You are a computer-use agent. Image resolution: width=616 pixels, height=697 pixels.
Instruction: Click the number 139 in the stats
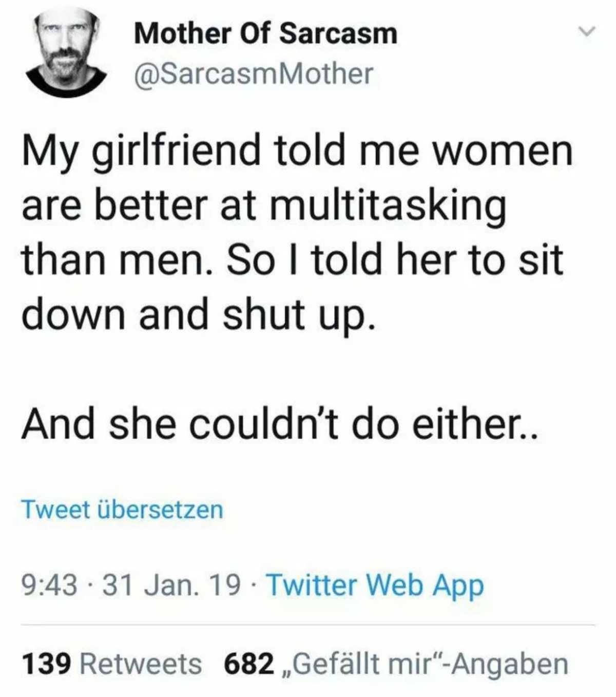(46, 664)
